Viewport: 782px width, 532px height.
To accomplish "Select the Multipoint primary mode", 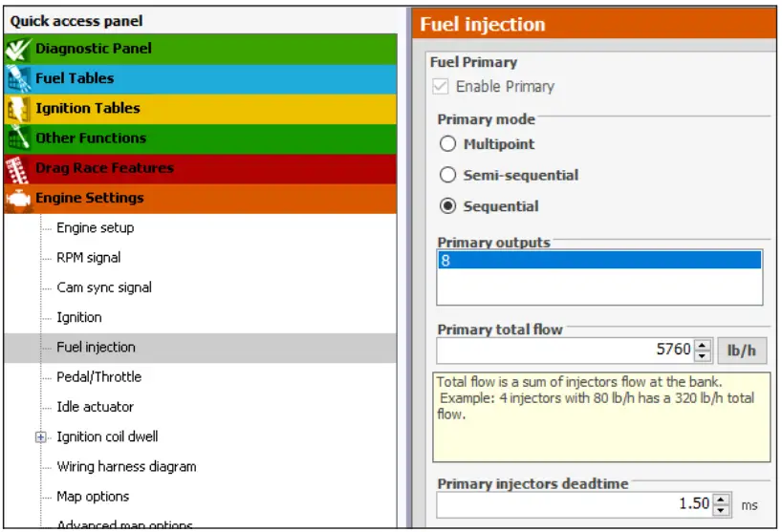I will [447, 145].
